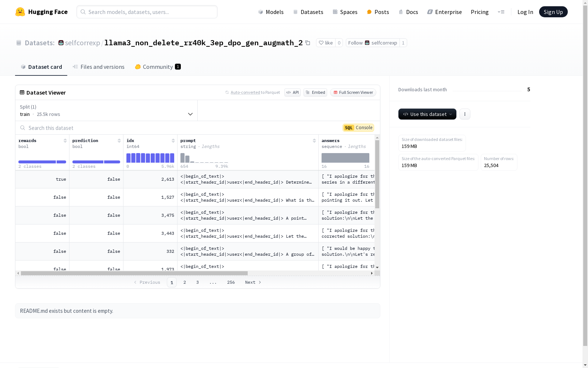588x368 pixels.
Task: Jump to page 256 of the dataset
Action: (231, 282)
